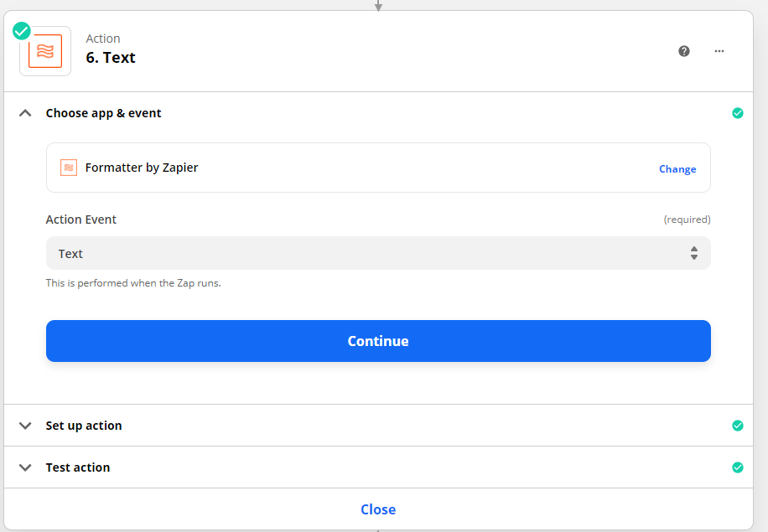The width and height of the screenshot is (768, 532).
Task: Open the Test action section header
Action: [x=378, y=467]
